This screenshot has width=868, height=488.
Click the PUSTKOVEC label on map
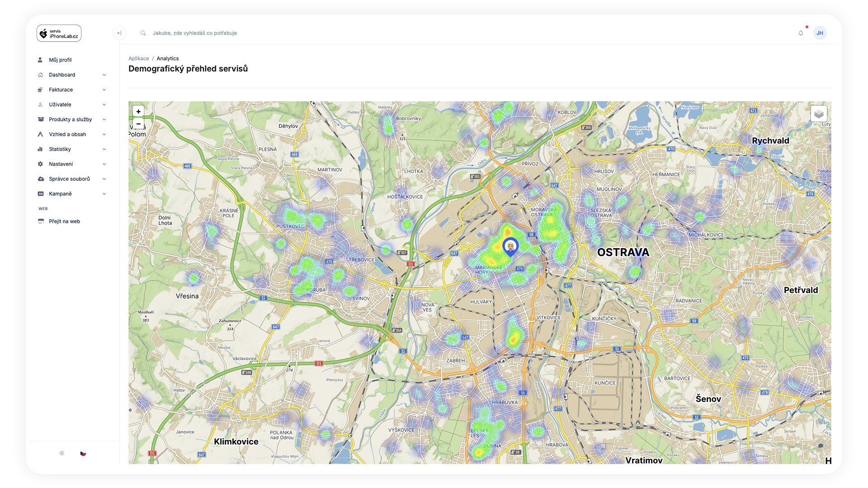click(x=290, y=226)
